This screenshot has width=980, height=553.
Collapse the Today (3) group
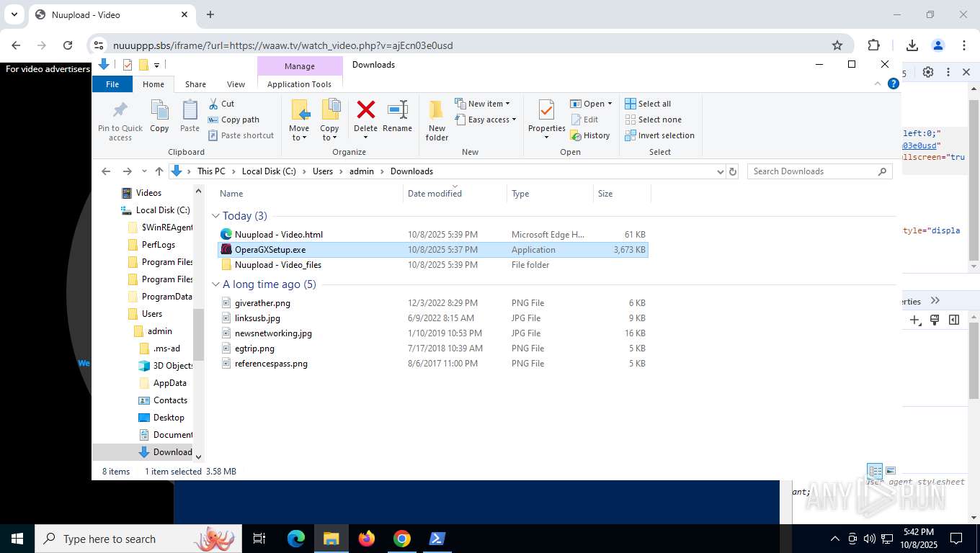pos(215,216)
